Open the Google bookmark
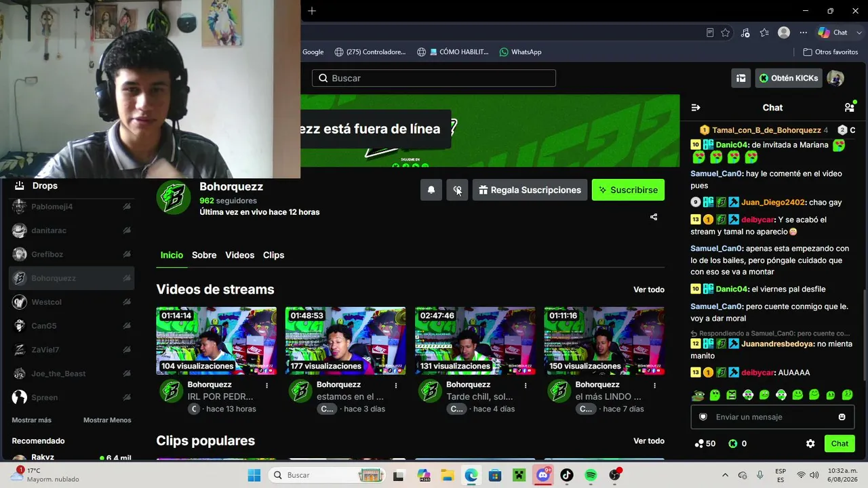The height and width of the screenshot is (488, 868). 313,52
